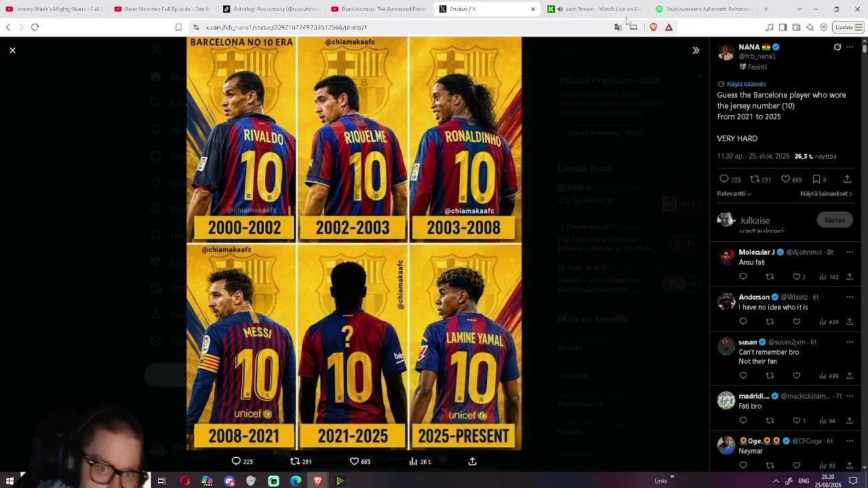Like NANA's post in the sidebar

785,179
